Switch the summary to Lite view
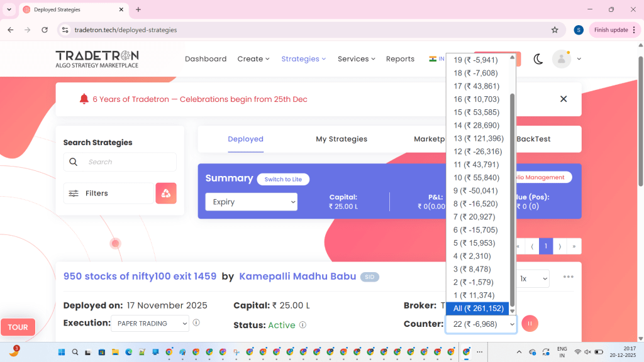644x362 pixels. tap(283, 179)
